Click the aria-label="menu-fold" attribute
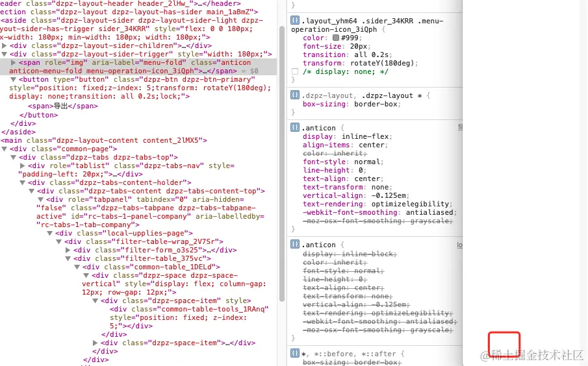The width and height of the screenshot is (588, 366). (x=139, y=62)
